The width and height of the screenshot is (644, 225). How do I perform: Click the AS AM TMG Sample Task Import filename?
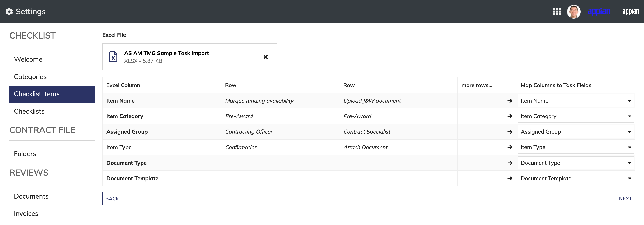coord(166,53)
